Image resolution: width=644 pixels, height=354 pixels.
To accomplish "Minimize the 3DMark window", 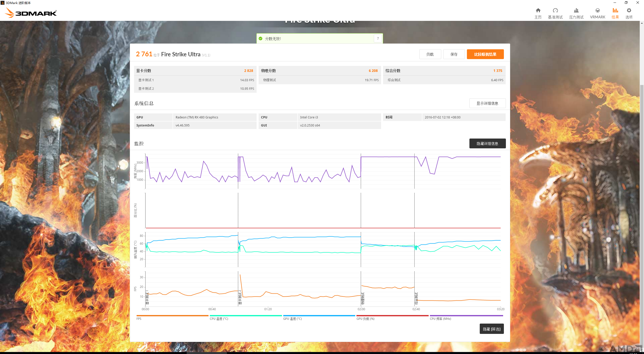I will tap(615, 3).
